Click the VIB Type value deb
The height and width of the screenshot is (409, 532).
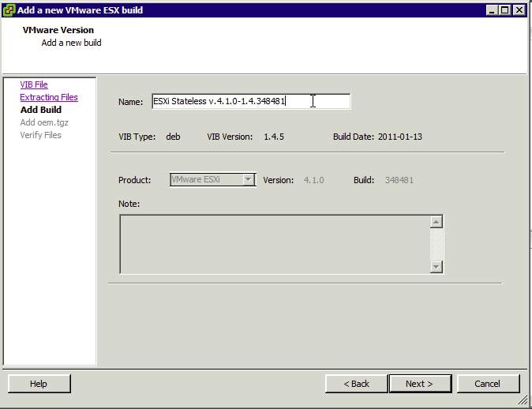pos(173,137)
